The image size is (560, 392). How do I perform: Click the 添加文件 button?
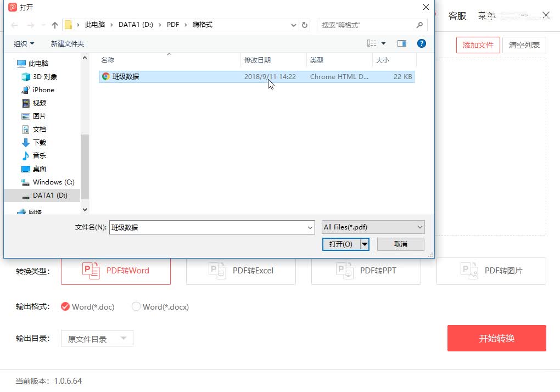tap(478, 45)
